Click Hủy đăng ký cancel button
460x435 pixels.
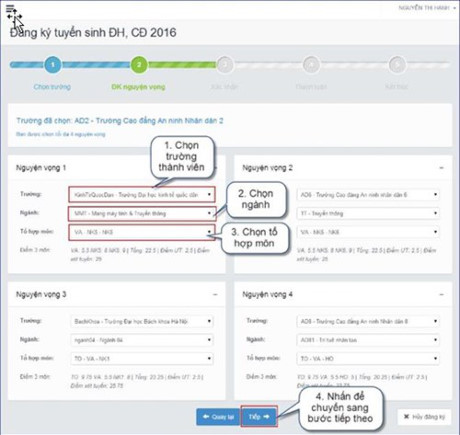(424, 417)
